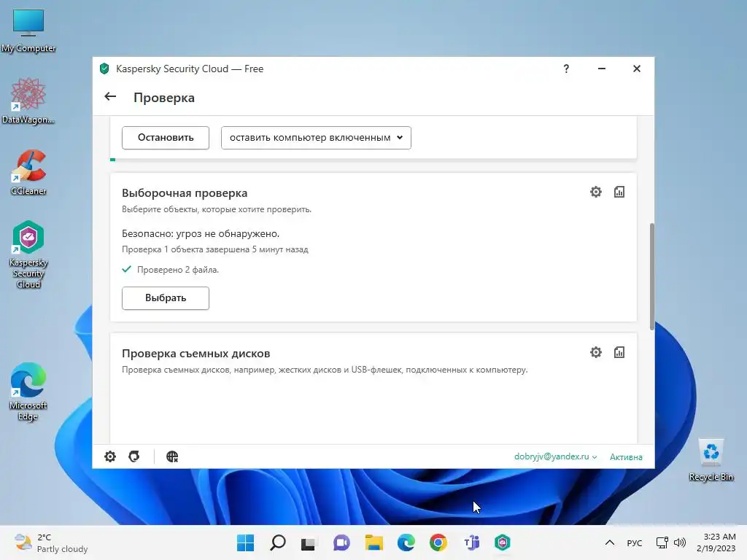The image size is (747, 560).
Task: View report icon for Проверка съемных дисков
Action: coord(619,352)
